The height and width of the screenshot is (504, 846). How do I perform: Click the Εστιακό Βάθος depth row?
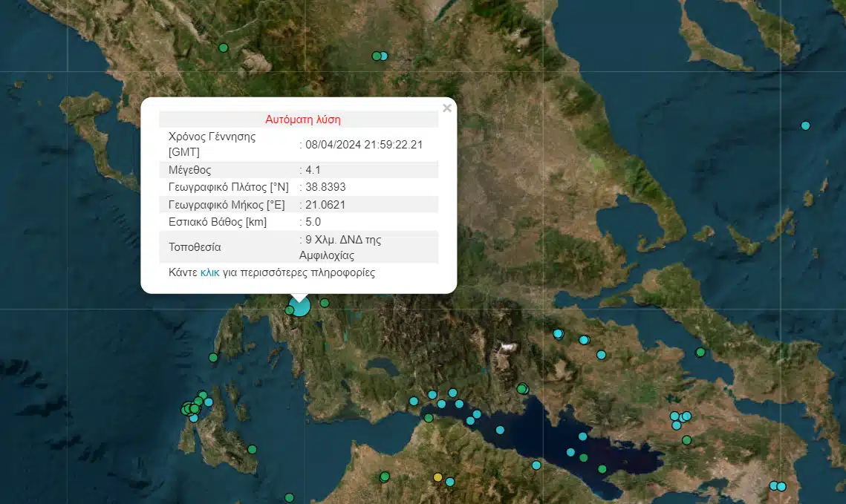pos(299,222)
